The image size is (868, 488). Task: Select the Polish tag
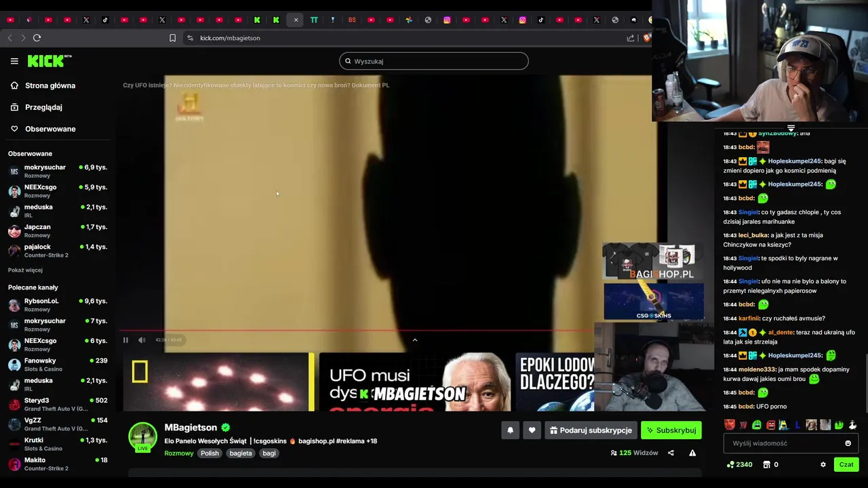coord(210,453)
